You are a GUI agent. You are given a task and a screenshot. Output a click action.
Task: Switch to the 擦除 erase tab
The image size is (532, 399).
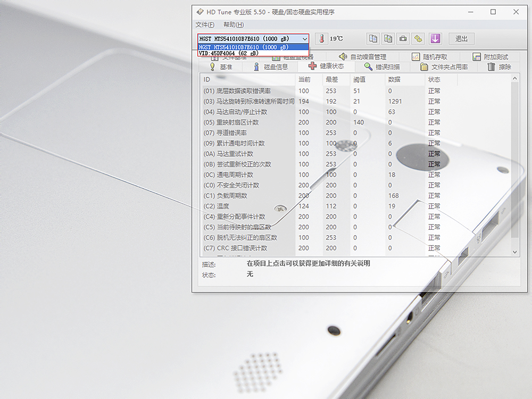(499, 67)
